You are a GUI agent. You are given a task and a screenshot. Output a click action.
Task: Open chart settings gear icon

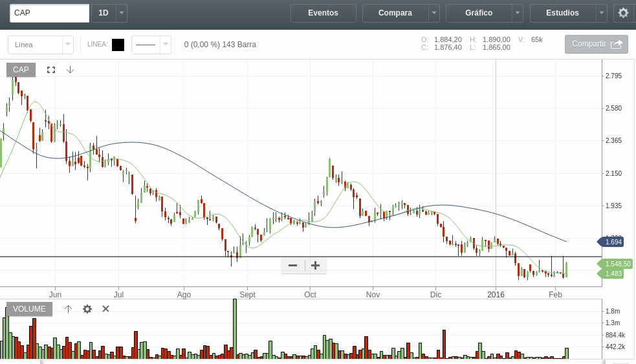click(x=623, y=13)
